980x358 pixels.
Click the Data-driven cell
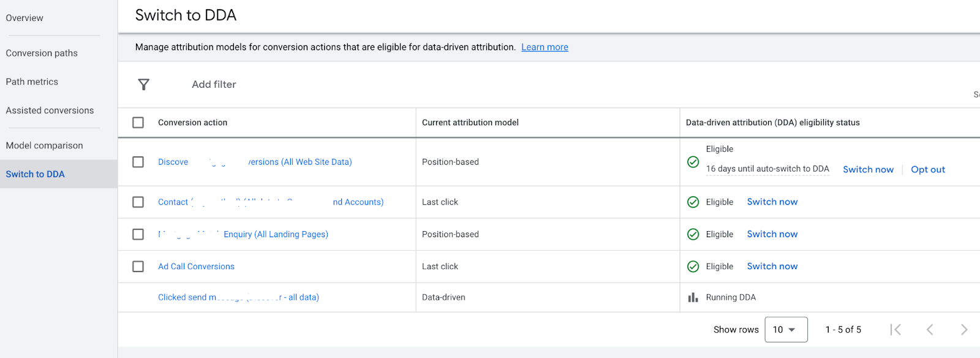coord(443,297)
